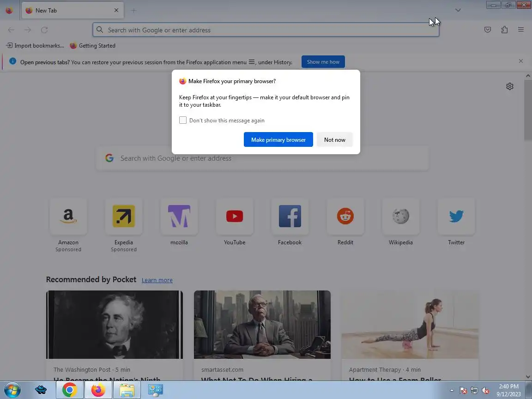
Task: Open the Apartment Therapy article thumbnail
Action: click(x=410, y=324)
